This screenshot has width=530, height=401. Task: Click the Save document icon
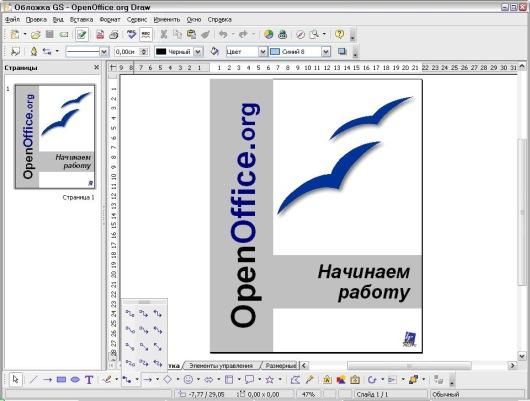pos(50,34)
